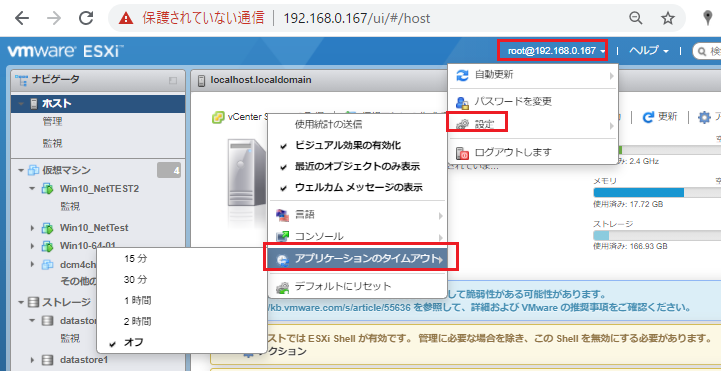The image size is (721, 371).
Task: Click the browser zoom magnifier icon
Action: 636,18
